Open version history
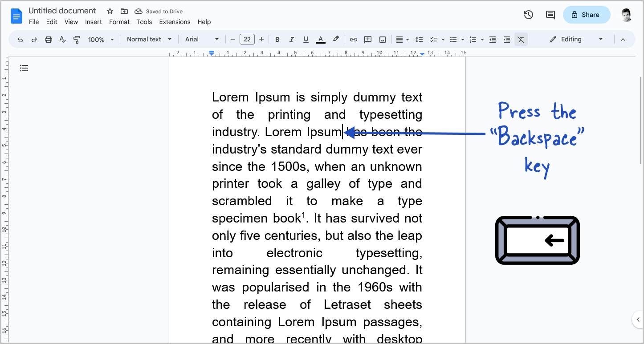Screen dimensions: 644x344 [x=528, y=15]
